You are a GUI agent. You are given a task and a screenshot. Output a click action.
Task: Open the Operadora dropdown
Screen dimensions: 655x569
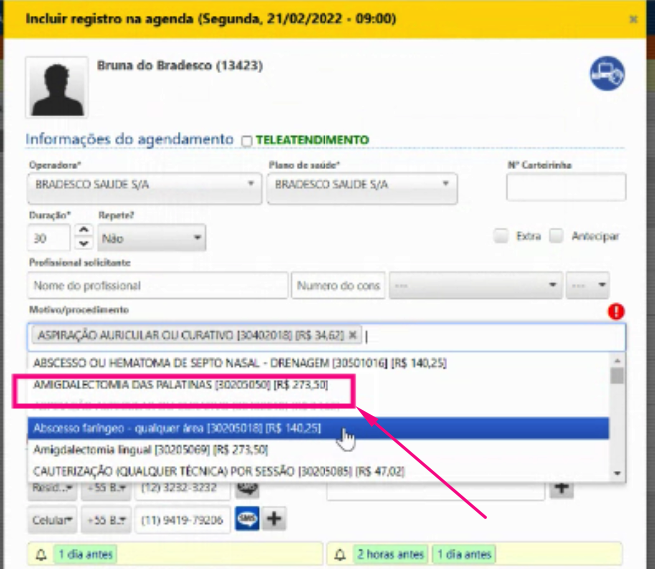pos(145,188)
